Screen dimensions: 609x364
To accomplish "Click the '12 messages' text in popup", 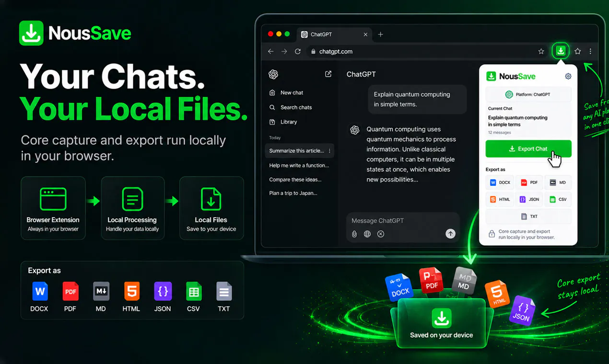I will pos(499,133).
